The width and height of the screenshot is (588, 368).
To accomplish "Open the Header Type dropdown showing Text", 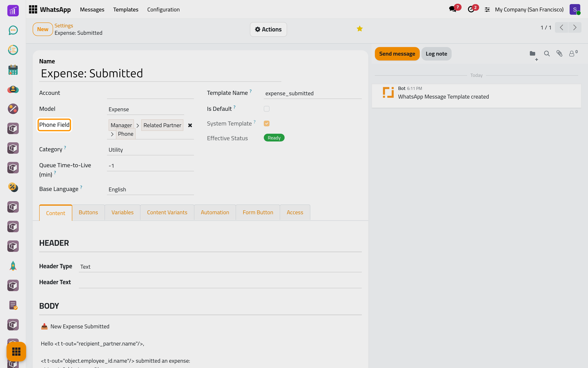I will pos(220,266).
